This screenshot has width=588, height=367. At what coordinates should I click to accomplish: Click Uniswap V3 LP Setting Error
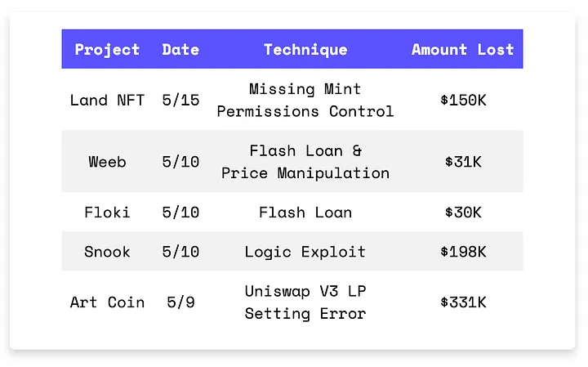coord(305,302)
